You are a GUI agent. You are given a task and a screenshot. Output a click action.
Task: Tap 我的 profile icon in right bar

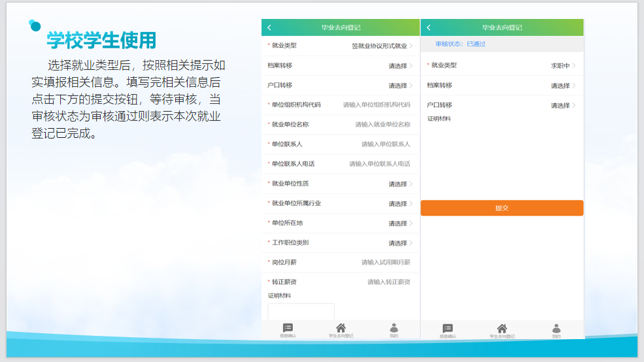coord(556,329)
